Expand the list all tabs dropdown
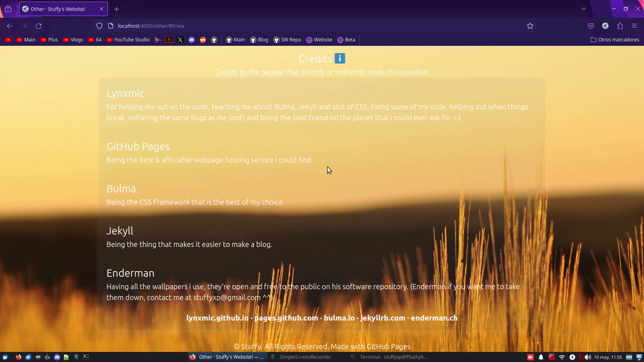 pyautogui.click(x=584, y=9)
